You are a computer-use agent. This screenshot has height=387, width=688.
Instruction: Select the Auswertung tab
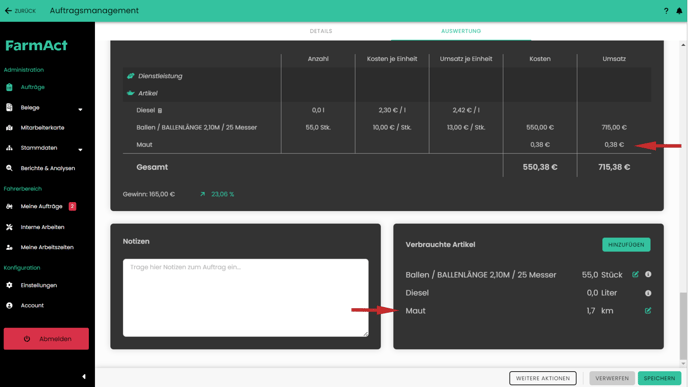click(461, 31)
